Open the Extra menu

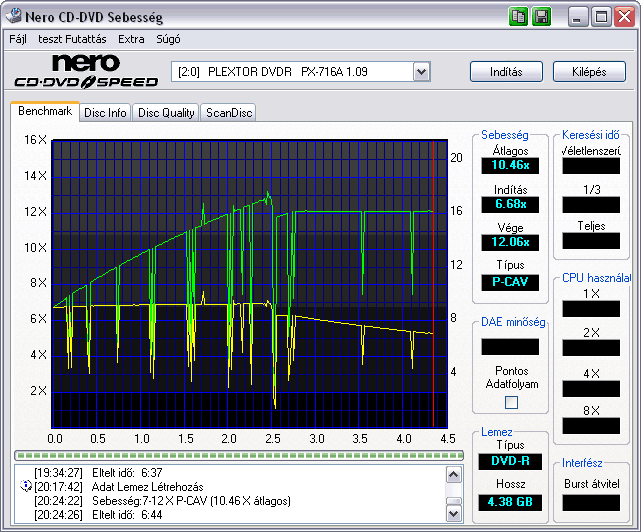[x=131, y=39]
